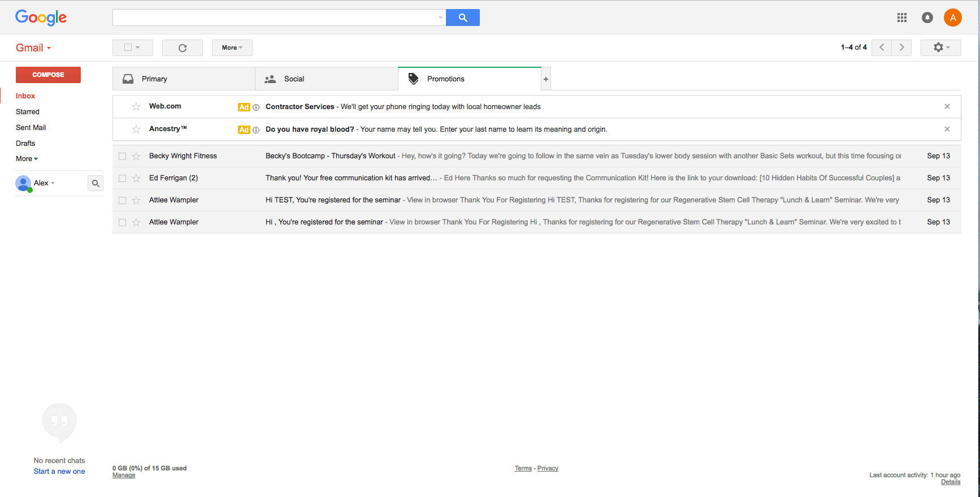Viewport: 980px width, 497px height.
Task: Go to the next page of messages
Action: [901, 47]
